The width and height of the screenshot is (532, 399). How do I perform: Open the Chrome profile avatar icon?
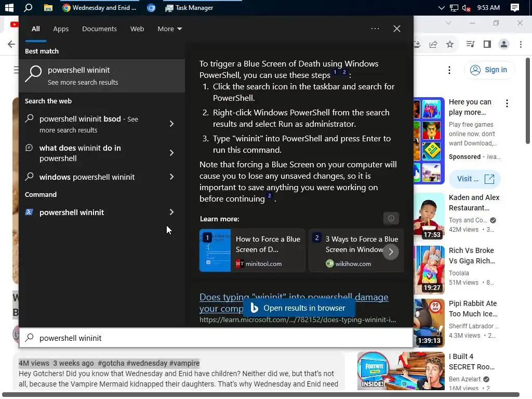(x=504, y=44)
